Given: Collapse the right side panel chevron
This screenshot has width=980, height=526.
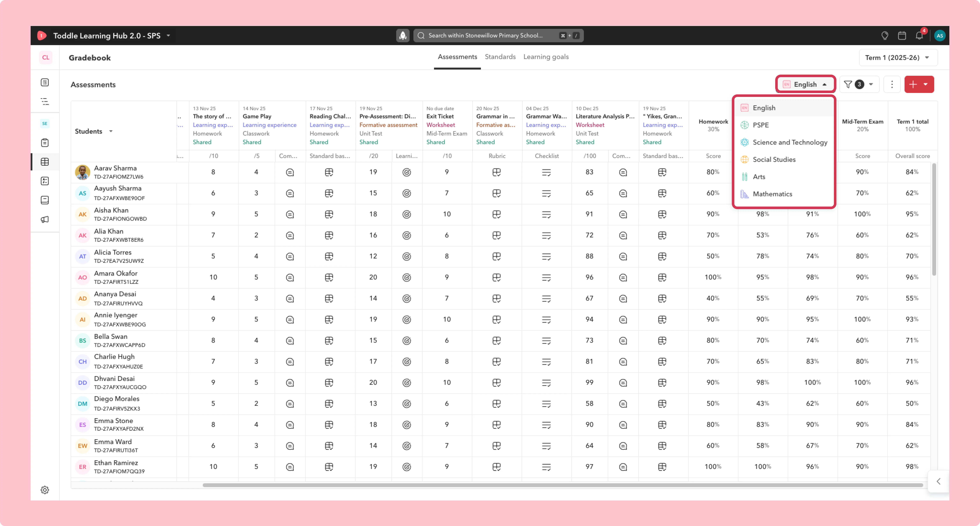Looking at the screenshot, I should [x=939, y=481].
